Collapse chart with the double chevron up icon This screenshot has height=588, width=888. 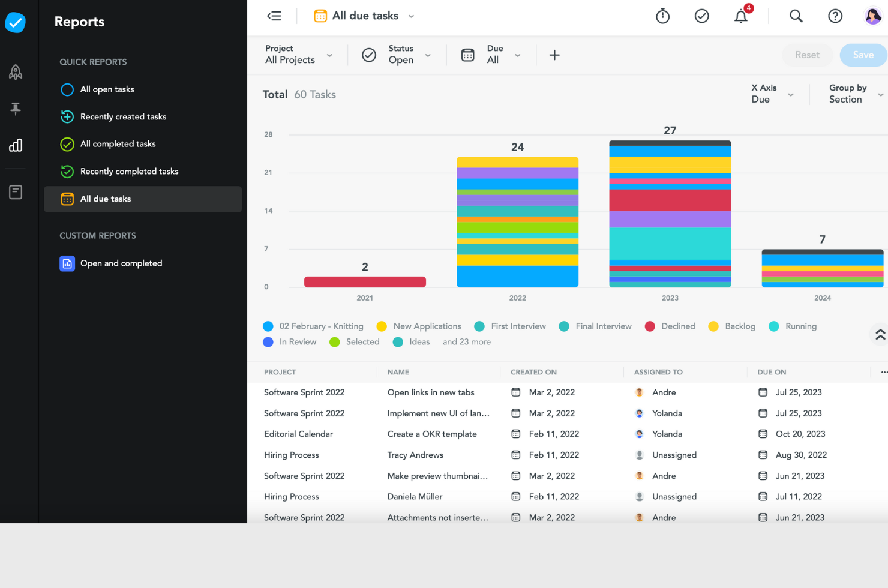point(880,335)
